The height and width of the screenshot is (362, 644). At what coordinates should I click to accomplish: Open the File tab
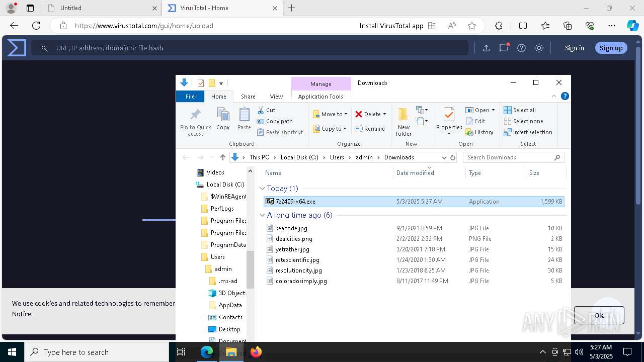(190, 97)
